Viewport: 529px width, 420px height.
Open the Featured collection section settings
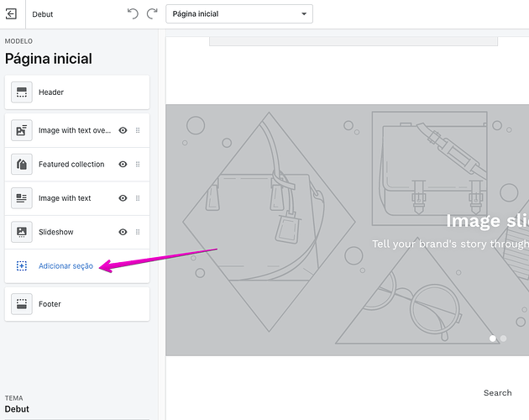[x=71, y=165]
